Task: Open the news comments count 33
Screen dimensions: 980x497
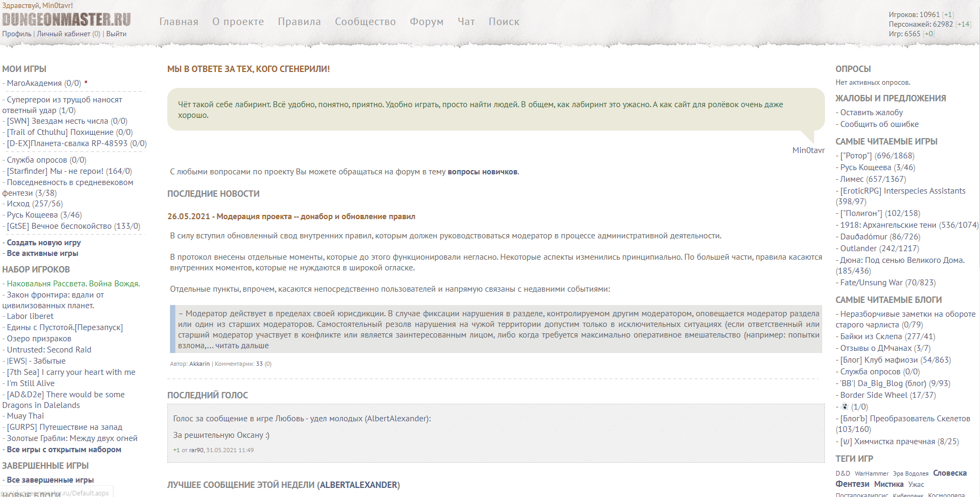Action: pos(260,364)
